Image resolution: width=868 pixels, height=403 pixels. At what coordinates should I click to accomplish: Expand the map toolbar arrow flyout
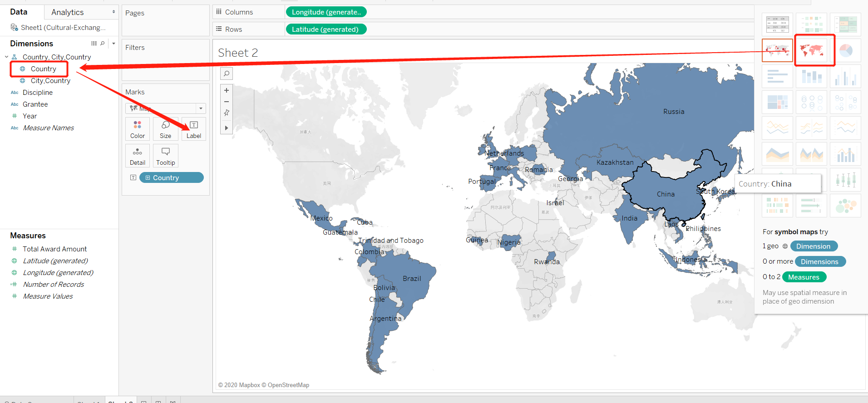point(227,128)
